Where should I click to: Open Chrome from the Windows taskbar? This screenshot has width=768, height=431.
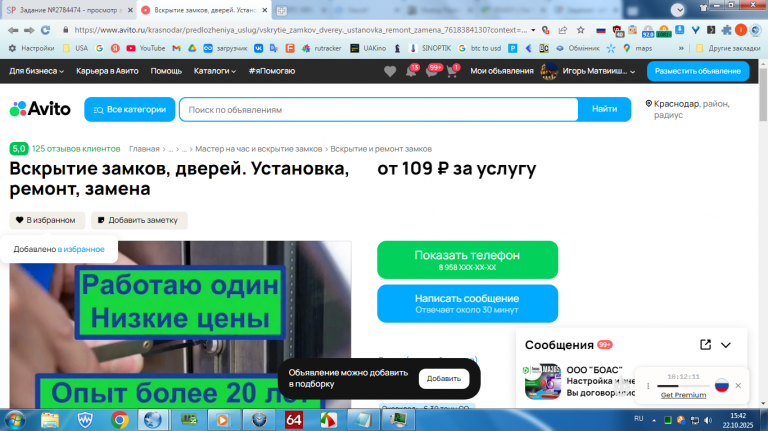pos(120,420)
